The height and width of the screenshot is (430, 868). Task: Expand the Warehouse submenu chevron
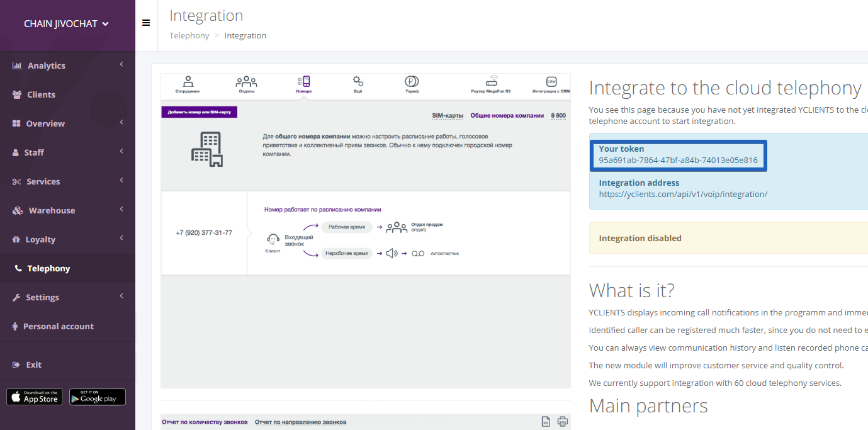(121, 209)
